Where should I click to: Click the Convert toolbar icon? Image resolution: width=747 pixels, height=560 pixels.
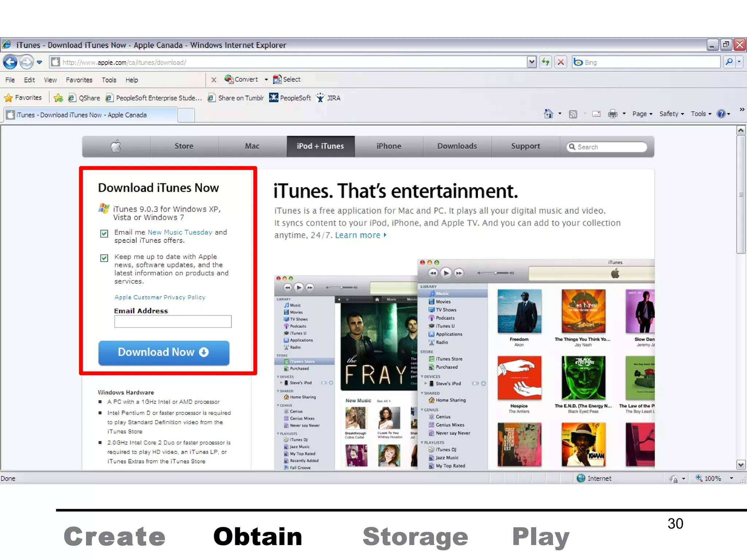coord(229,79)
